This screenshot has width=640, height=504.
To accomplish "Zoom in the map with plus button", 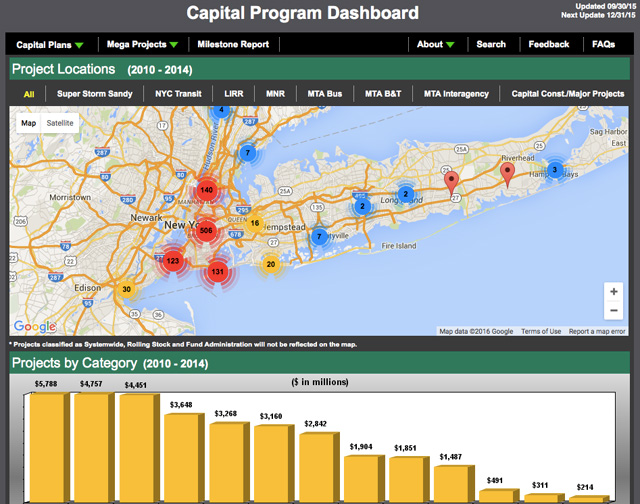I will (x=613, y=292).
